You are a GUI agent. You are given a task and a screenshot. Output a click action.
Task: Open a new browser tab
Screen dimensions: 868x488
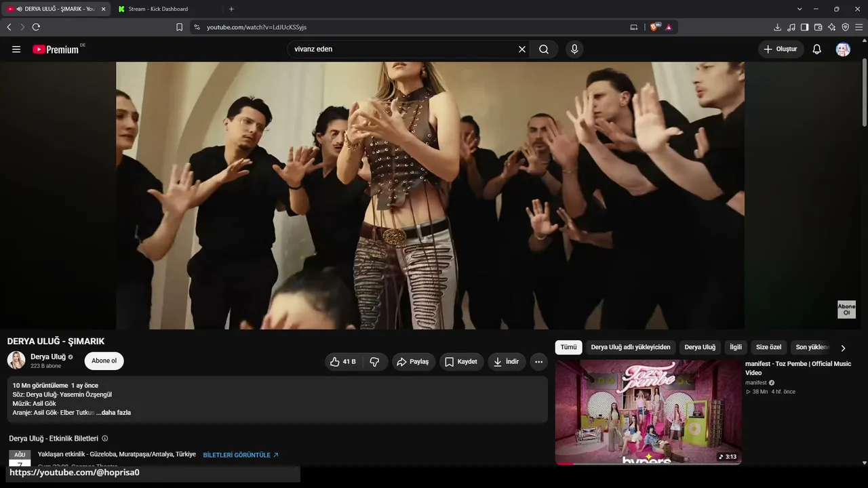[x=231, y=9]
